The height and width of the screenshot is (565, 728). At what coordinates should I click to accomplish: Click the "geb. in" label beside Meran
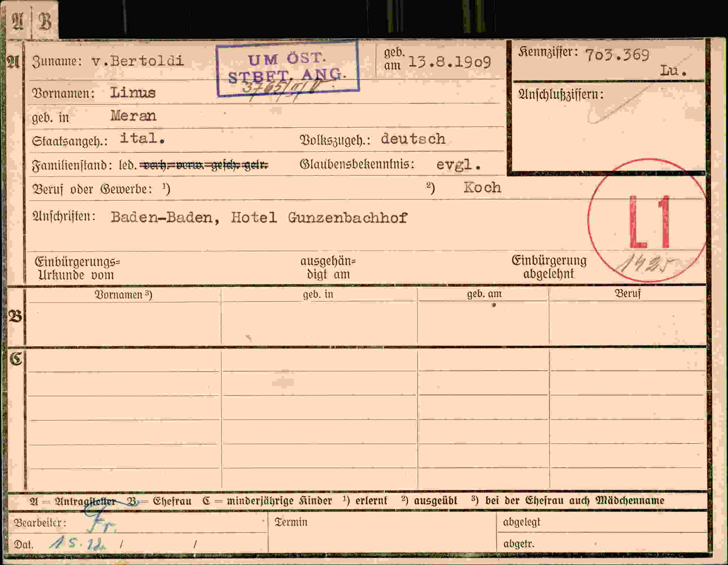coord(50,117)
